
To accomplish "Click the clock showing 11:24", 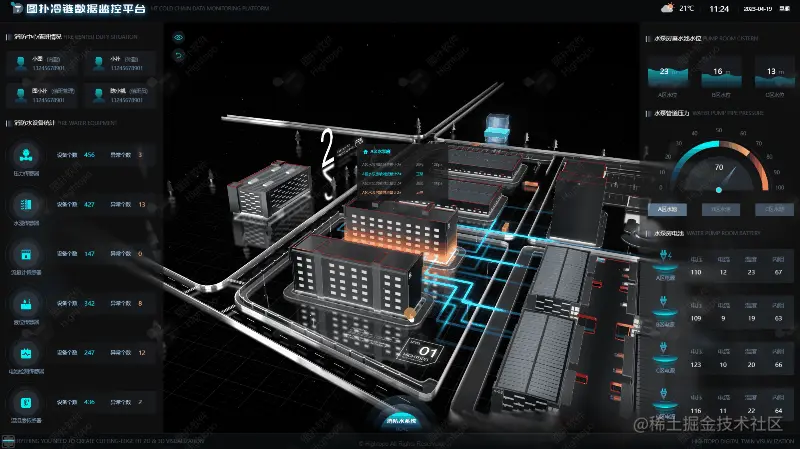I will point(719,9).
